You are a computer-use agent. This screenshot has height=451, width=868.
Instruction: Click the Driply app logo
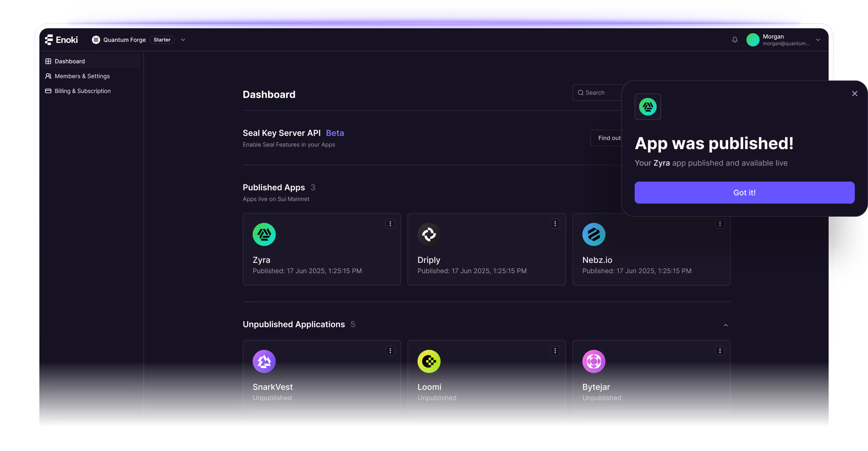[429, 234]
